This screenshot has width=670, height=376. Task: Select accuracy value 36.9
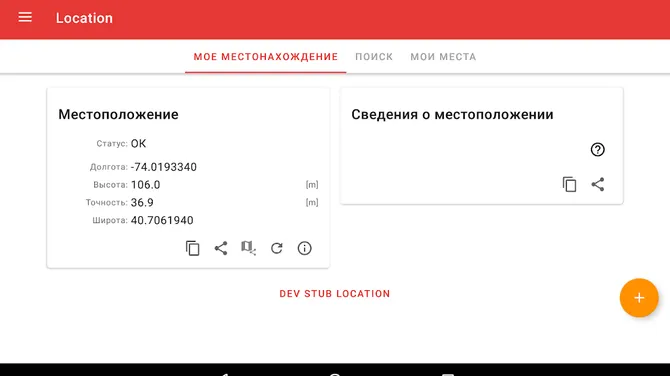click(x=142, y=203)
